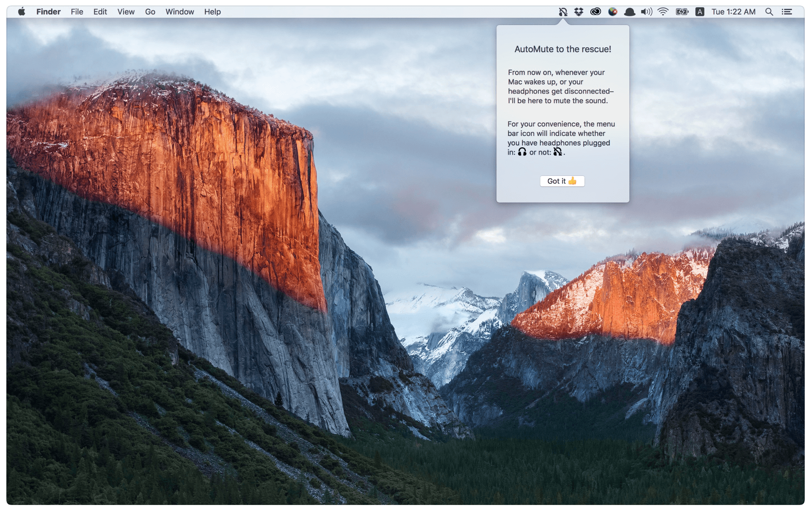This screenshot has width=812, height=510.
Task: Open the Go menu
Action: point(150,12)
